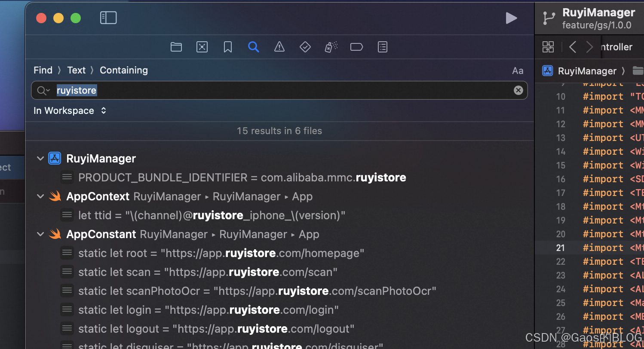Open the static let scan result

[x=208, y=272]
